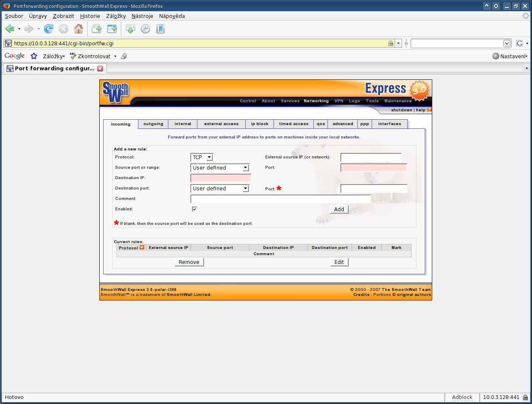Open the Historie menu
Image resolution: width=532 pixels, height=404 pixels.
click(90, 16)
